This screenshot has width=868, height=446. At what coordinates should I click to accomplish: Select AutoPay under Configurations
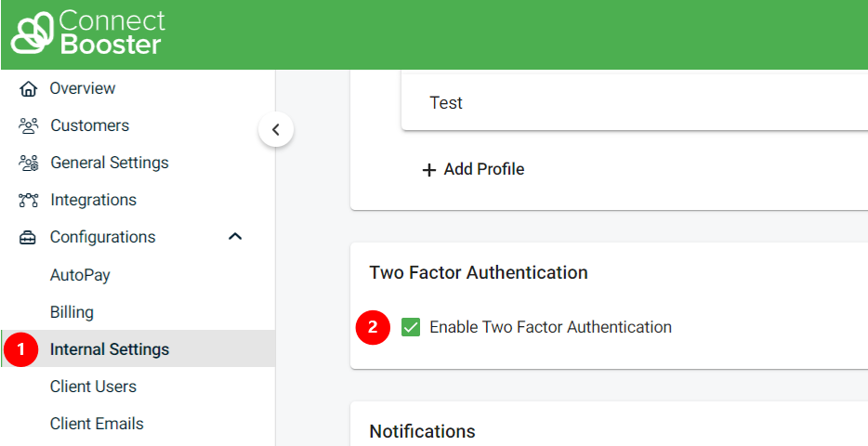point(80,275)
